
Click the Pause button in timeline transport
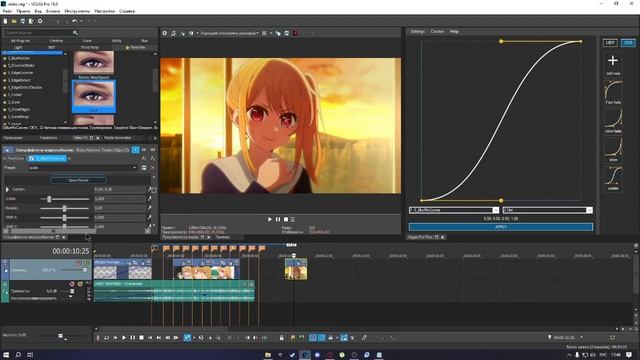[133, 338]
